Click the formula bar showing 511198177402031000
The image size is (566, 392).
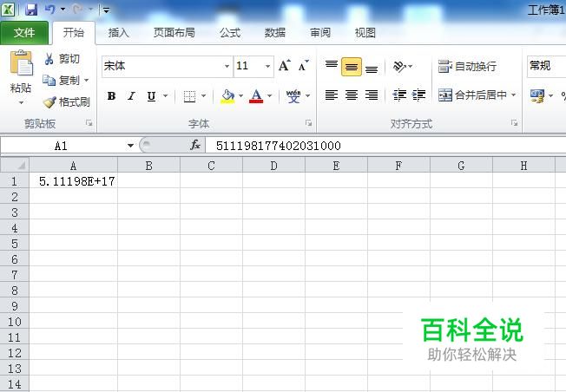pyautogui.click(x=385, y=146)
